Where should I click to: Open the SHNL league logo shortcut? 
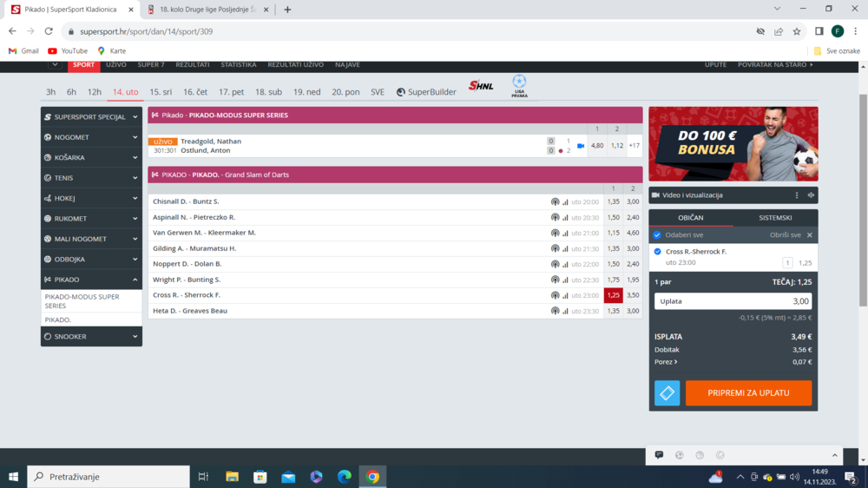pyautogui.click(x=481, y=86)
